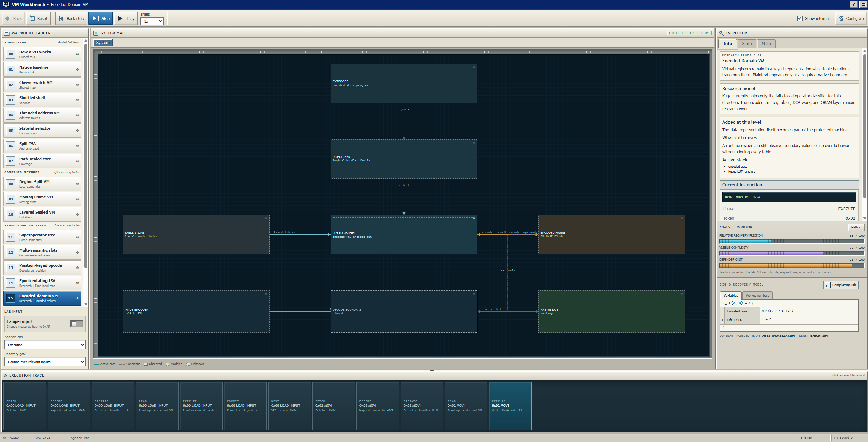Screen dimensions: 868x442
Task: Switch to Inspector Math tab
Action: pyautogui.click(x=766, y=43)
